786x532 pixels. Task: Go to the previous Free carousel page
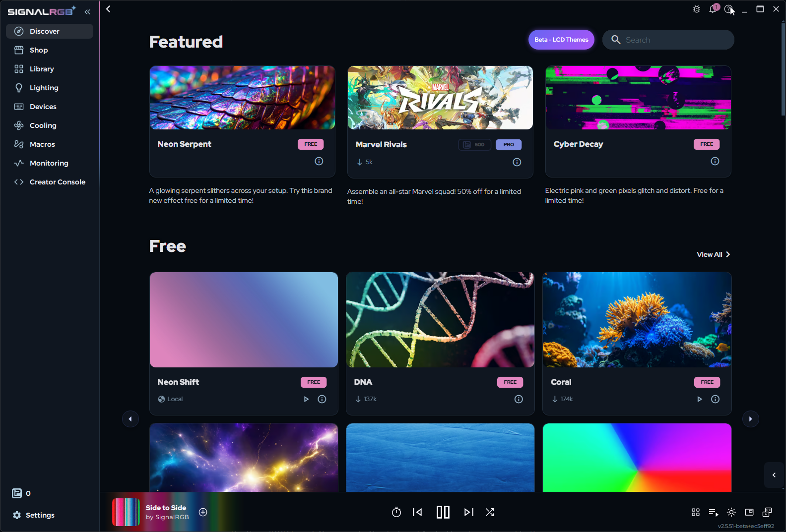pos(131,419)
